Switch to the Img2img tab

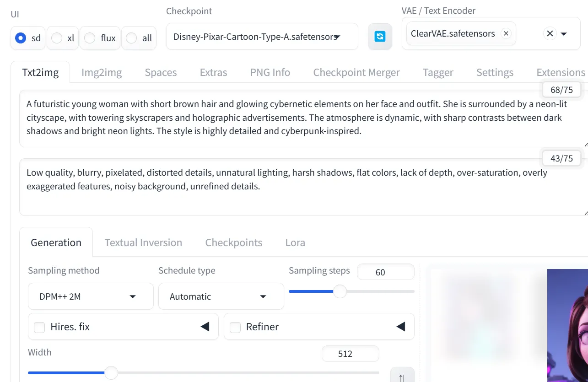tap(102, 72)
